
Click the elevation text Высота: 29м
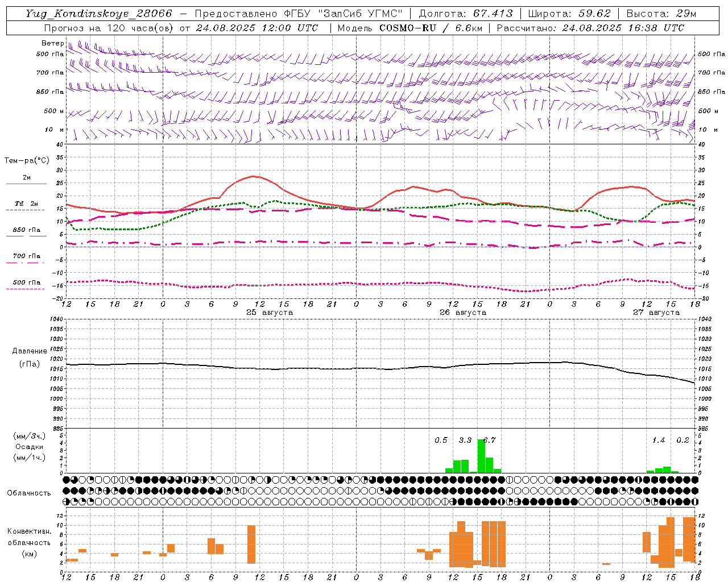pos(661,14)
